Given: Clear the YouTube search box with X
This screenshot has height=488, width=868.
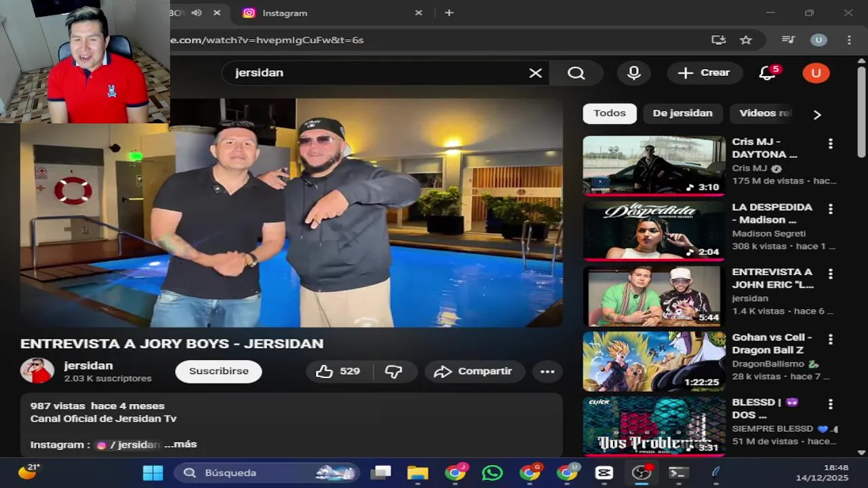Looking at the screenshot, I should [x=536, y=73].
